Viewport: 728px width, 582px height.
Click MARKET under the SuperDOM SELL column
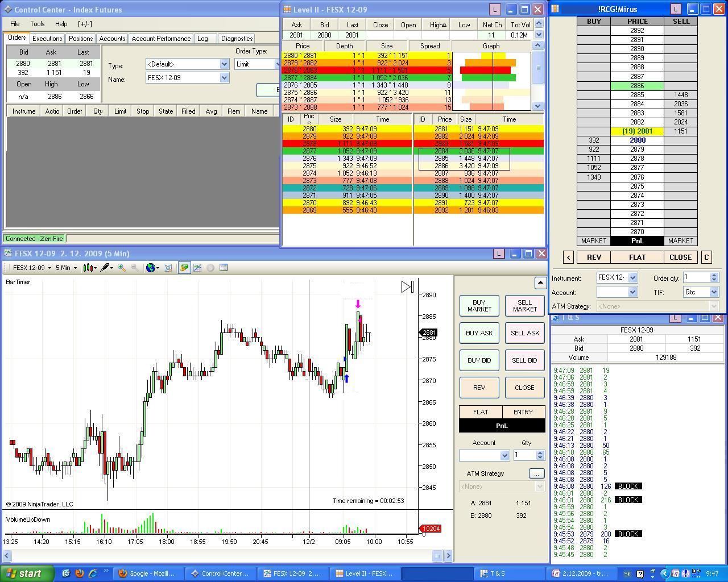680,241
